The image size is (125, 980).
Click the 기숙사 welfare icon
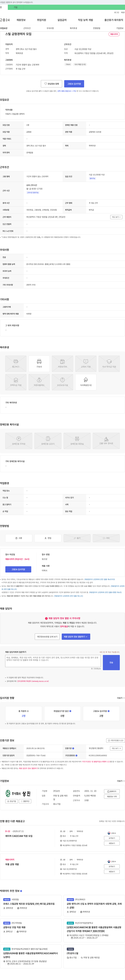tap(39, 364)
